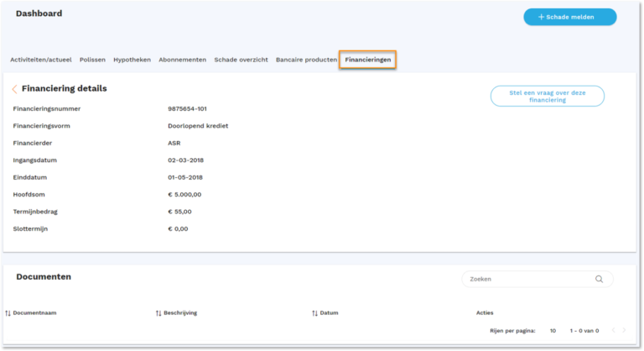
Task: Switch to the Polissen tab
Action: point(92,60)
